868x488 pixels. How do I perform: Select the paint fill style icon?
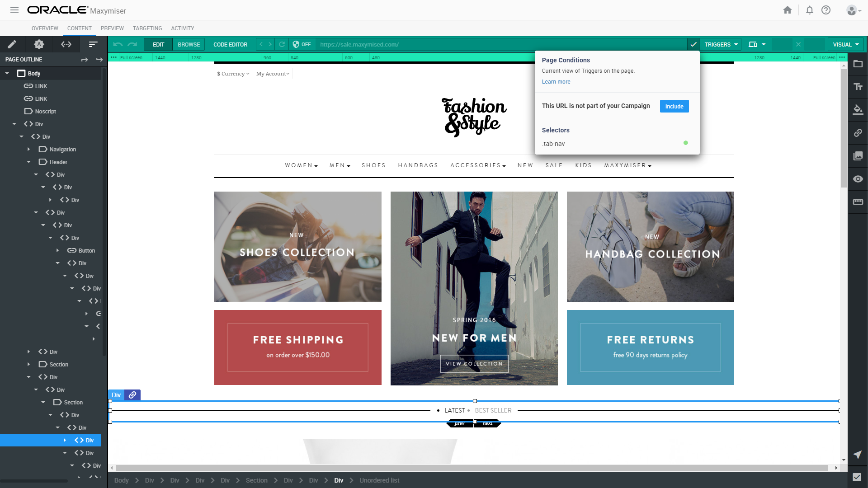point(858,110)
